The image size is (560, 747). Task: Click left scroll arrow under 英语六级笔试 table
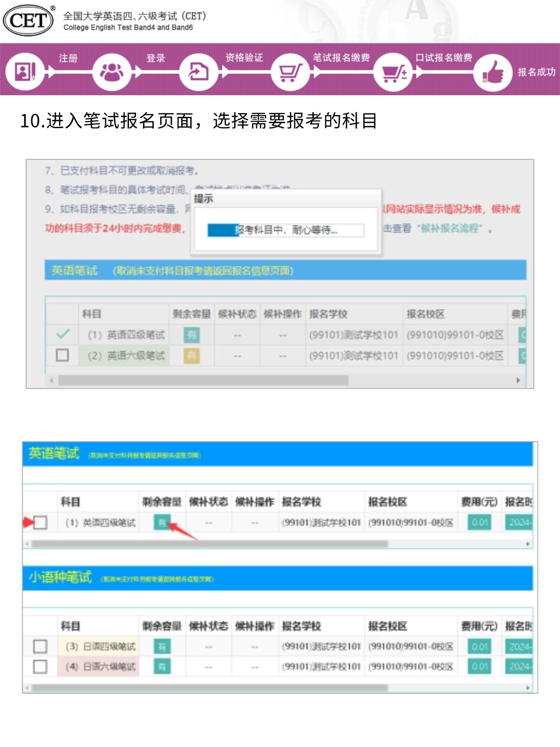tap(51, 380)
